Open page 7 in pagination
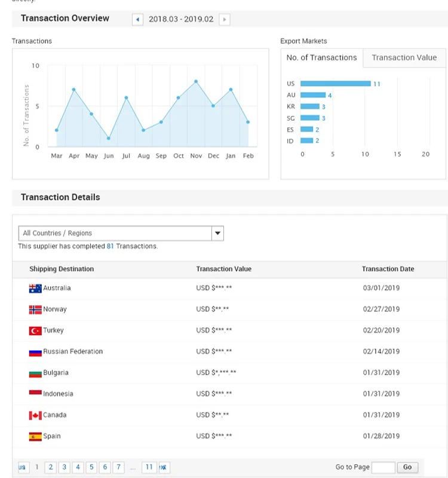This screenshot has width=448, height=478. tap(119, 467)
